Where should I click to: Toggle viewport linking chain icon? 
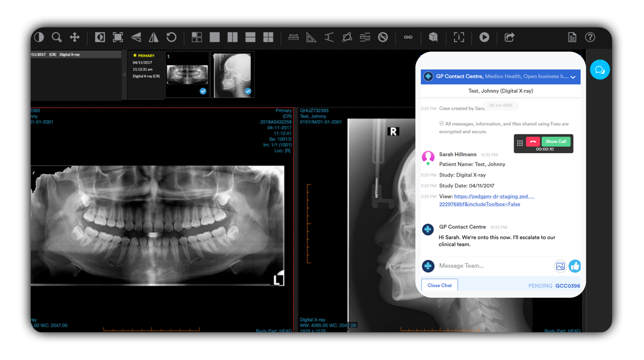point(408,37)
